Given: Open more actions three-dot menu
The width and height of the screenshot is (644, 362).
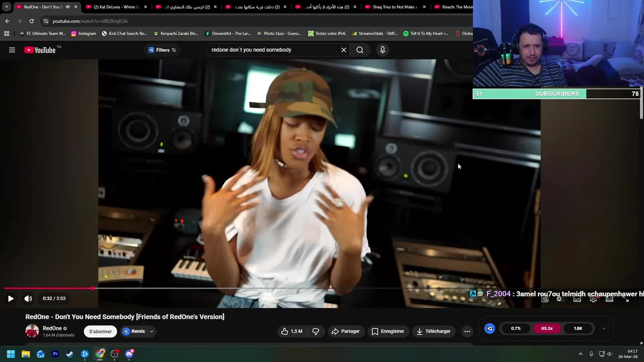Looking at the screenshot, I should (x=467, y=331).
